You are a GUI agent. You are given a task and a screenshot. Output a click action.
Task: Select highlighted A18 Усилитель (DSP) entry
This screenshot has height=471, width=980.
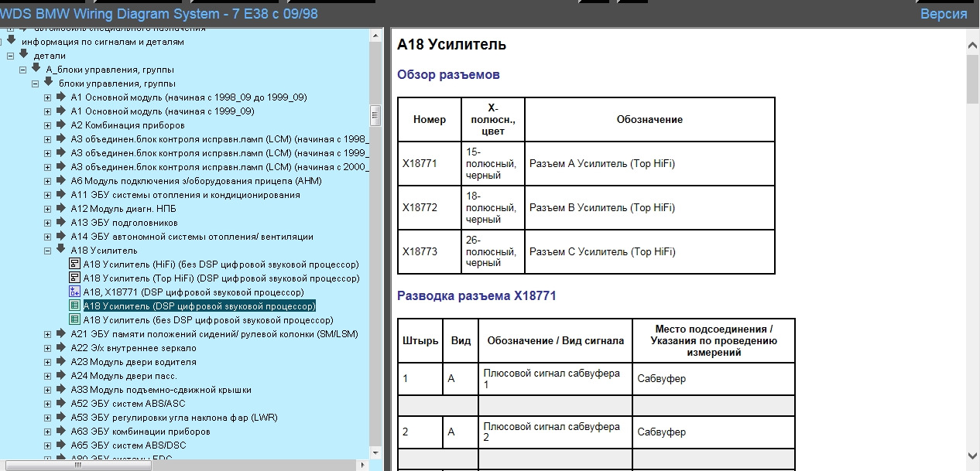199,306
